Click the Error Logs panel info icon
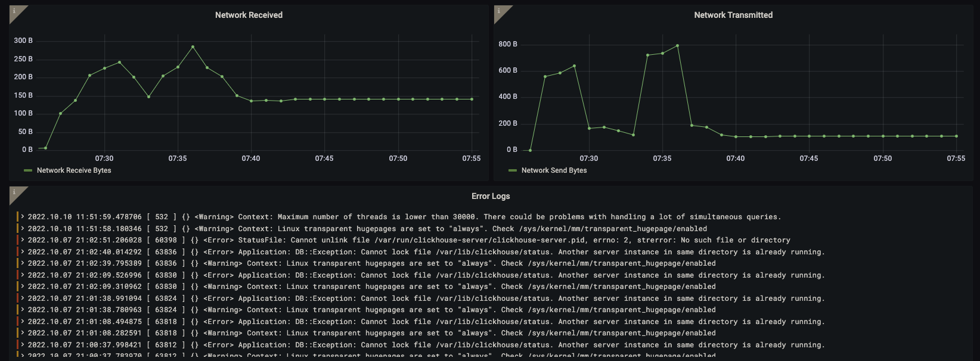980x361 pixels. pyautogui.click(x=14, y=192)
